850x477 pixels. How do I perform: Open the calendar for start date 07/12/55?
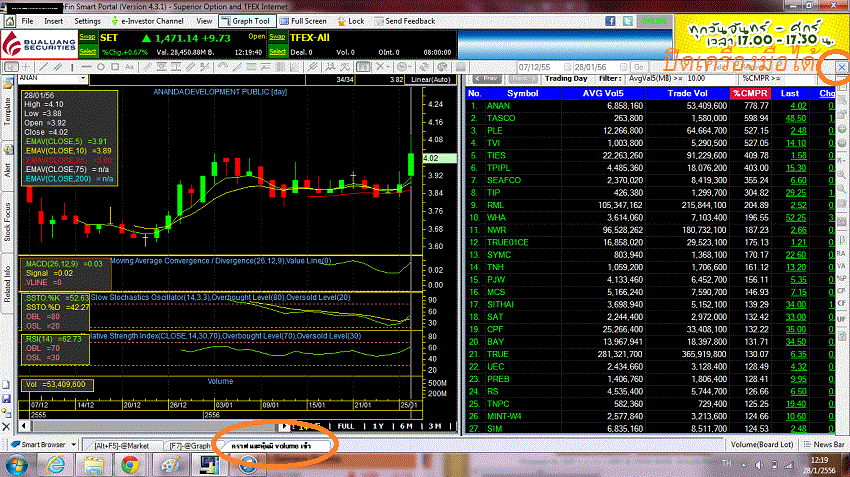coord(567,67)
